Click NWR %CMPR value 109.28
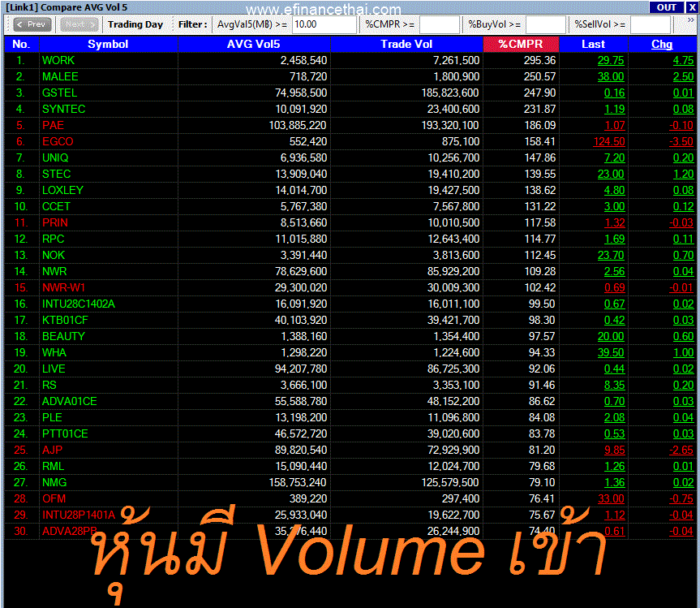This screenshot has height=608, width=700. (539, 272)
